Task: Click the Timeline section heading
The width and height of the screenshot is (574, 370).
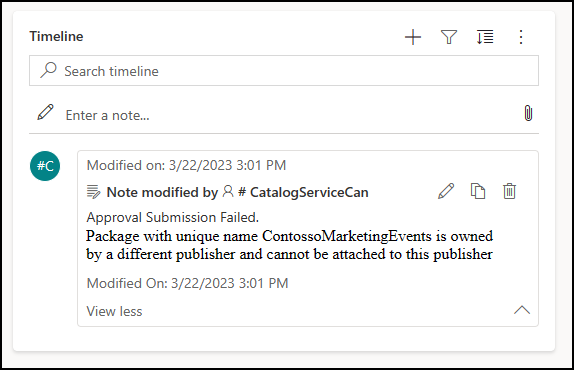Action: 56,36
